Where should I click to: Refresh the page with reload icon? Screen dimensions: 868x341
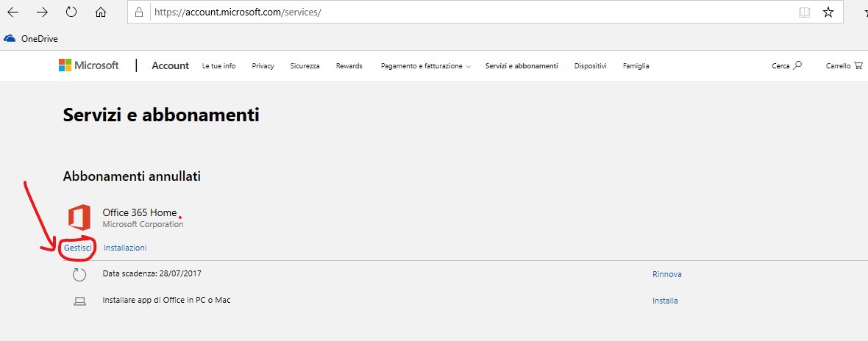(x=71, y=12)
